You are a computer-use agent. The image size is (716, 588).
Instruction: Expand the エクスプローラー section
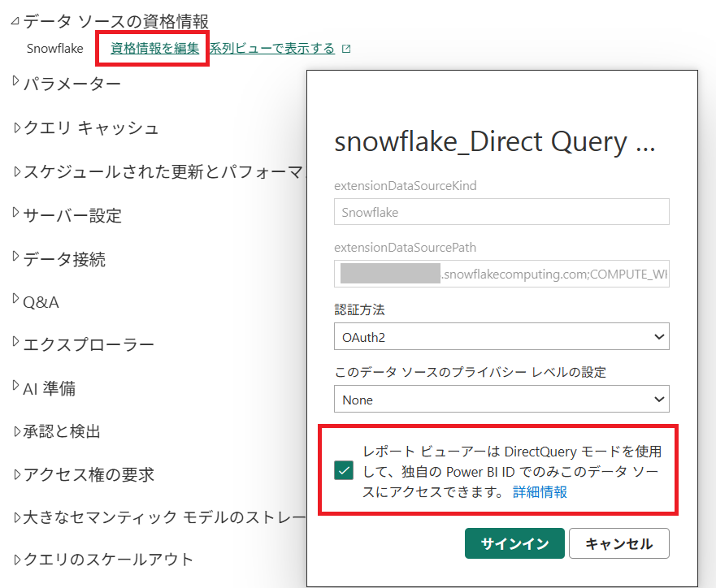[16, 342]
